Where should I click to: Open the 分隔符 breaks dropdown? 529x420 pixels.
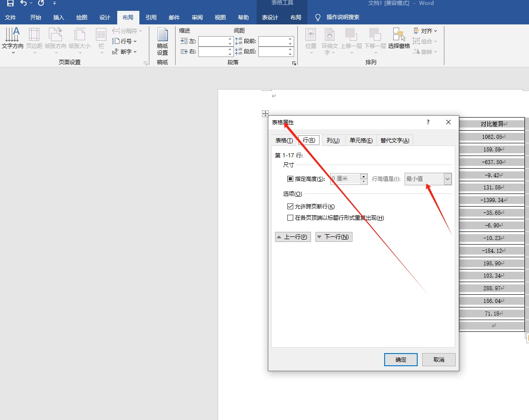click(127, 31)
